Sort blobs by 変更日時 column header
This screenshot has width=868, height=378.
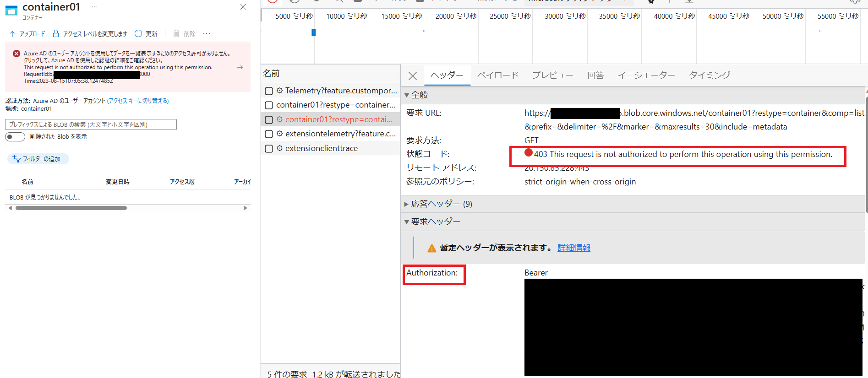(118, 182)
